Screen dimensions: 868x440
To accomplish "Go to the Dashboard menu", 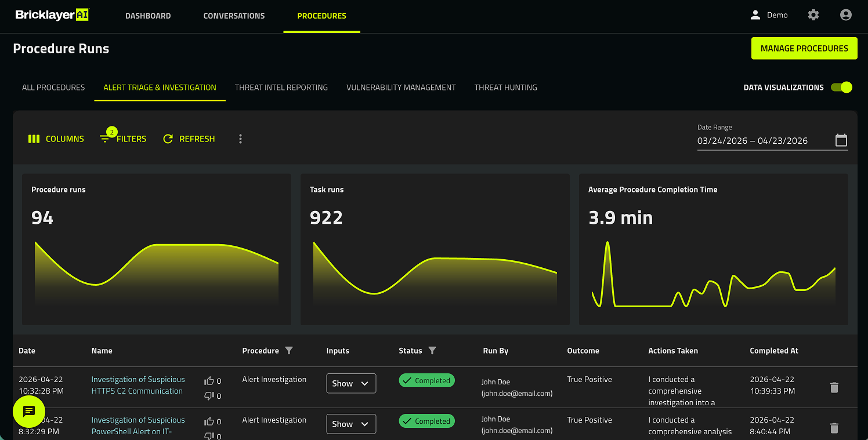I will 148,16.
